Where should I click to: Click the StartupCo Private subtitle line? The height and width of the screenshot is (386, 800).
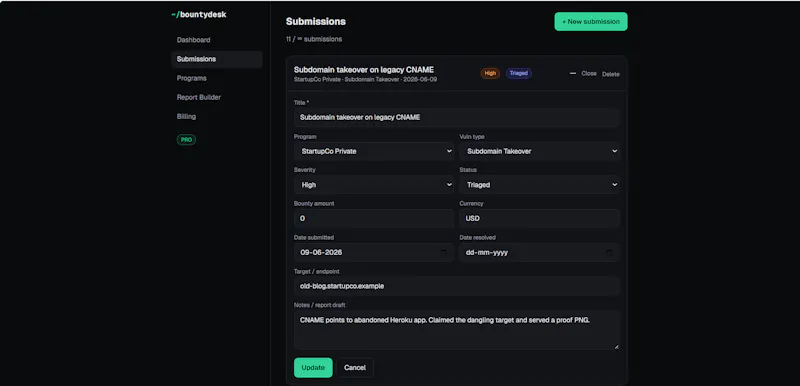(365, 80)
